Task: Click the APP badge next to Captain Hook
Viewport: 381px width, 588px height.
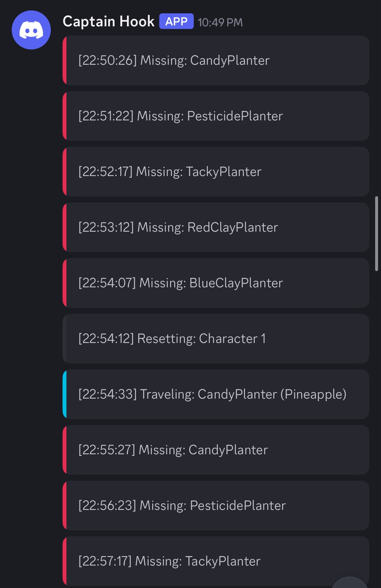Action: pyautogui.click(x=176, y=21)
